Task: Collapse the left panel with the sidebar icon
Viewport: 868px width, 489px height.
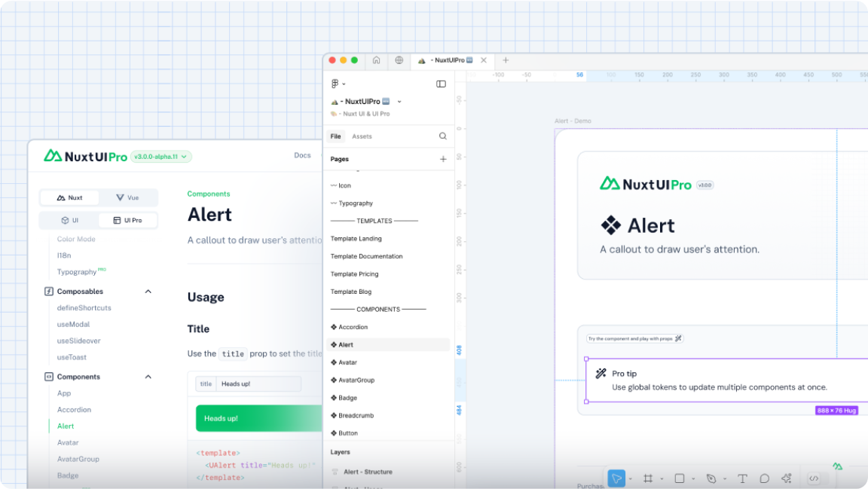Action: coord(441,84)
